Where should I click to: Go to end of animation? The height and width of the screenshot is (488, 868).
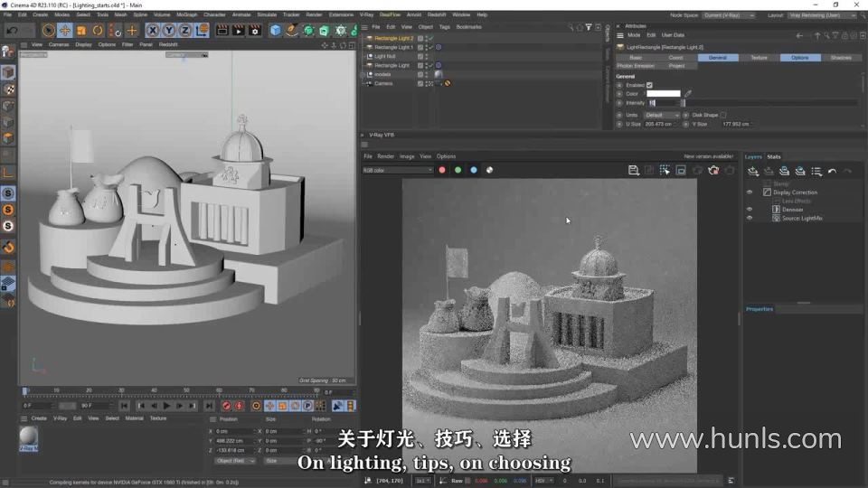pos(209,406)
